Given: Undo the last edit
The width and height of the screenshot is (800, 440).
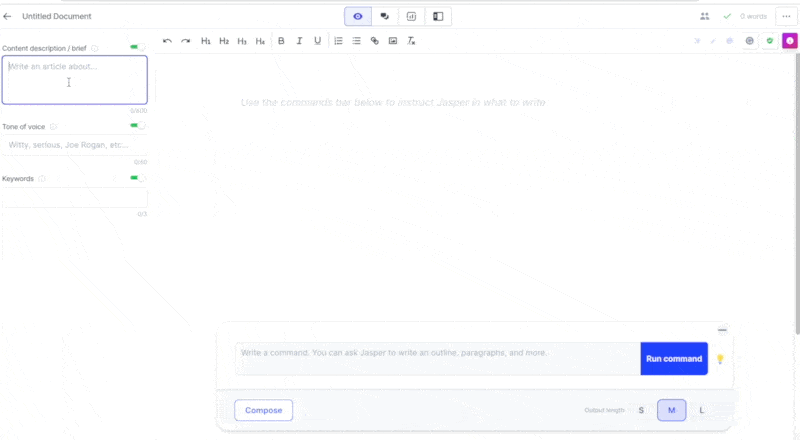Looking at the screenshot, I should [167, 41].
